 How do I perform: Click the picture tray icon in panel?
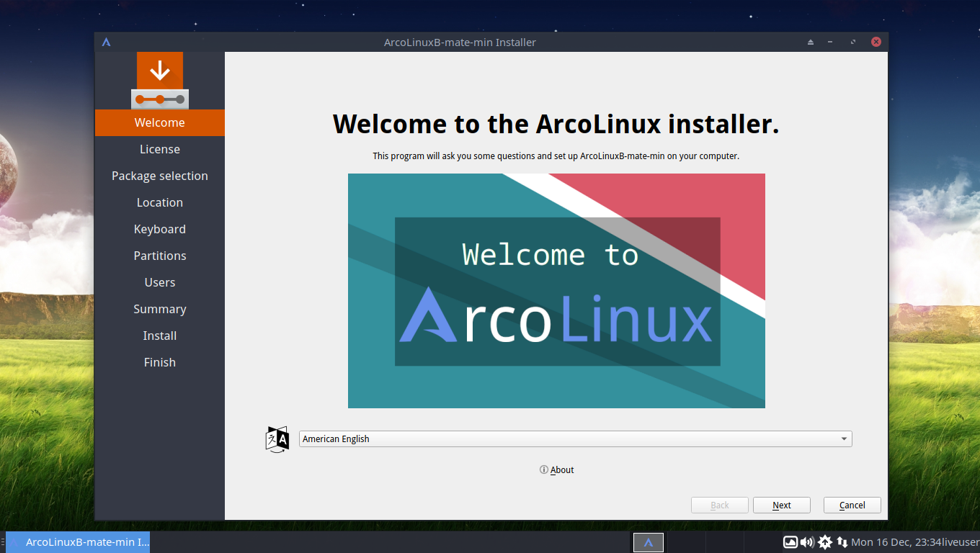(790, 542)
